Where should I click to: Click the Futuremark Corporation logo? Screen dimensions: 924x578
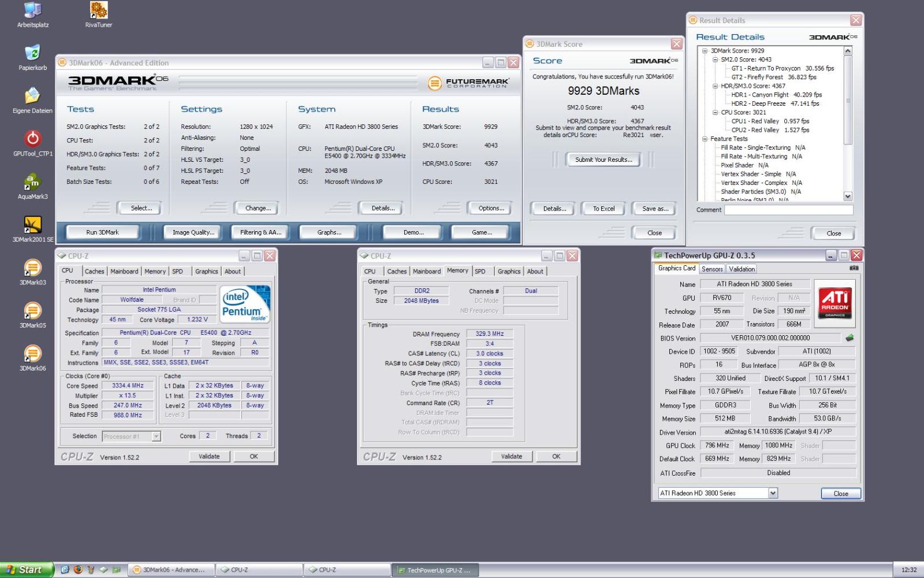(x=468, y=83)
